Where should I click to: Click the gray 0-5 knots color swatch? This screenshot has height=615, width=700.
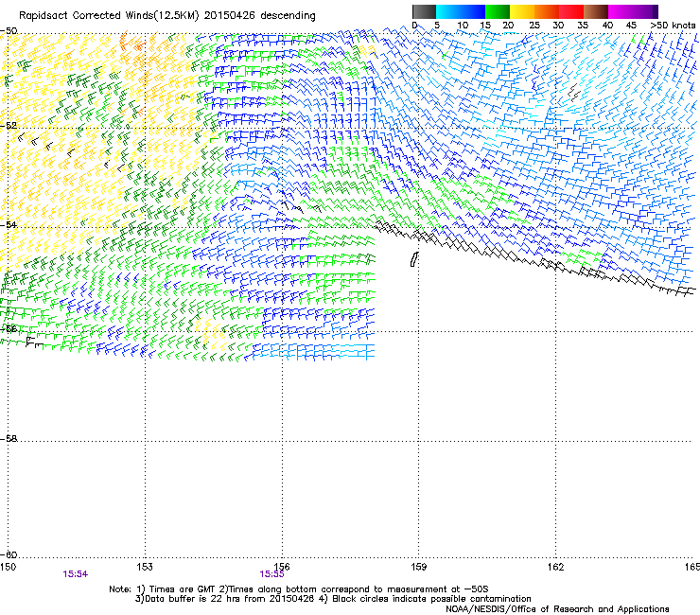[424, 11]
